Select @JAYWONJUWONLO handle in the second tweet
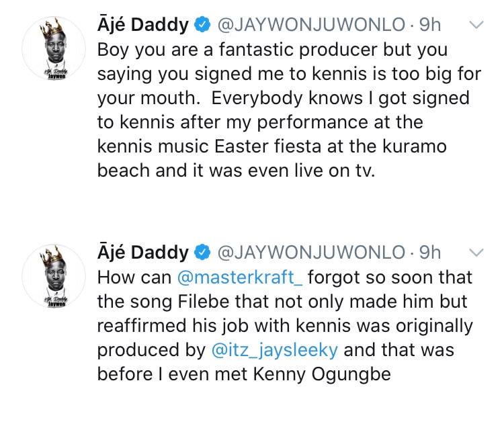Image resolution: width=504 pixels, height=428 pixels. pos(311,253)
